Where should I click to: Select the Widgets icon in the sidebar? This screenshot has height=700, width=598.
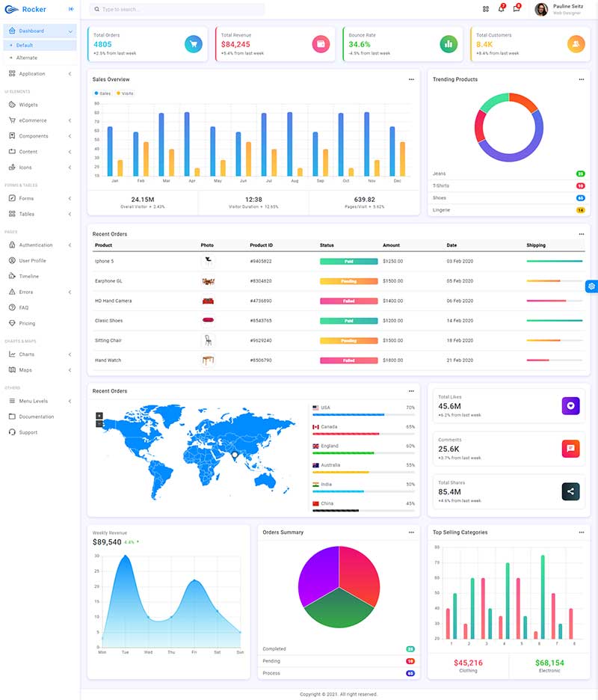click(13, 105)
